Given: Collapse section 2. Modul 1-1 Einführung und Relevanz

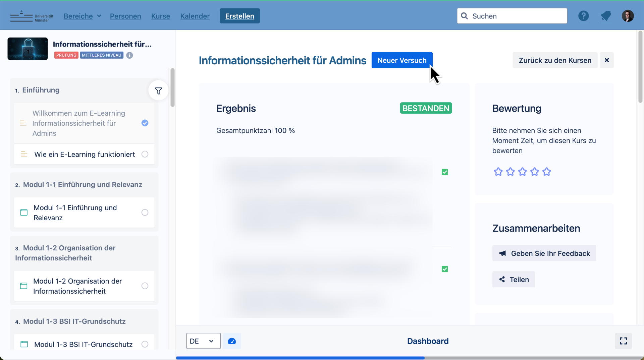Looking at the screenshot, I should (x=78, y=185).
